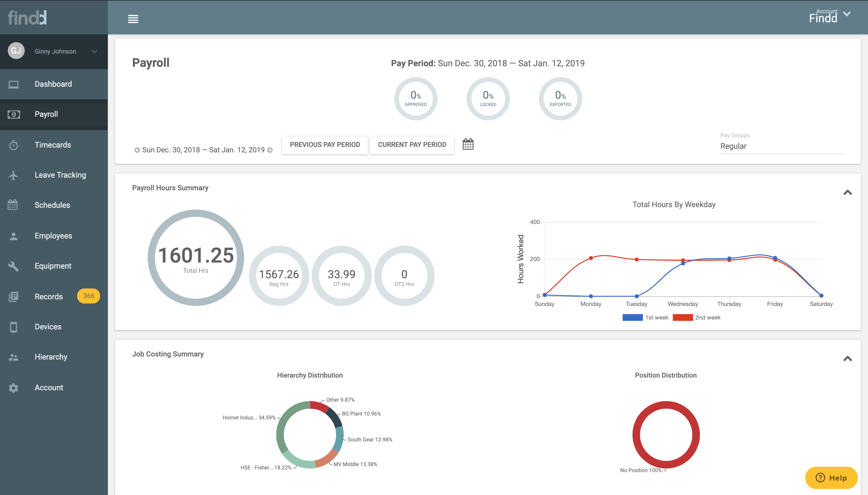Select the Payroll icon in sidebar
Image resolution: width=868 pixels, height=495 pixels.
(14, 114)
